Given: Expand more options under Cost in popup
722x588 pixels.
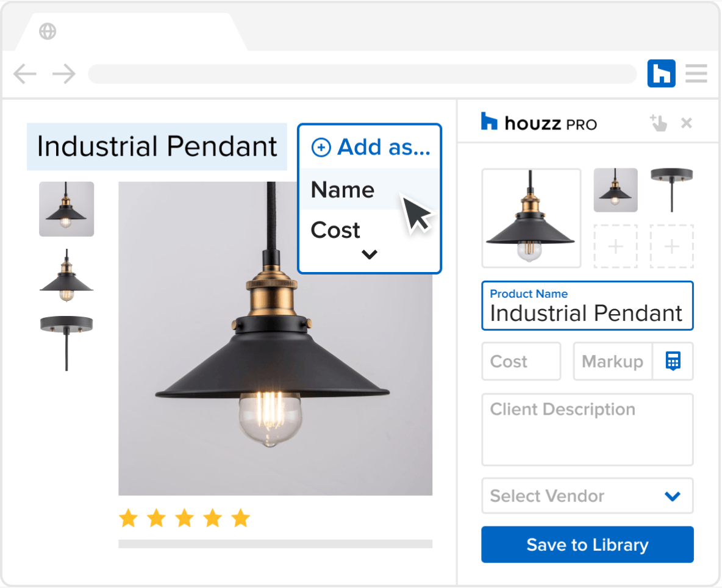Looking at the screenshot, I should pyautogui.click(x=370, y=254).
